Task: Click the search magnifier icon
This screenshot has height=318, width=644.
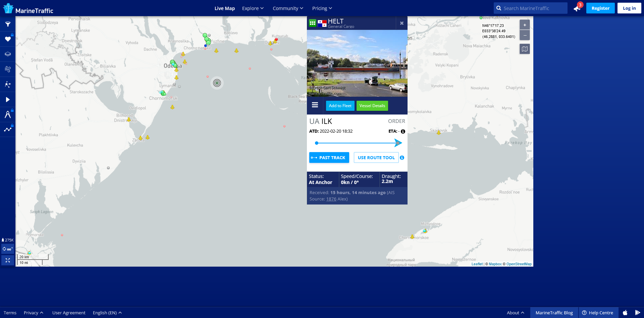Action: (499, 8)
